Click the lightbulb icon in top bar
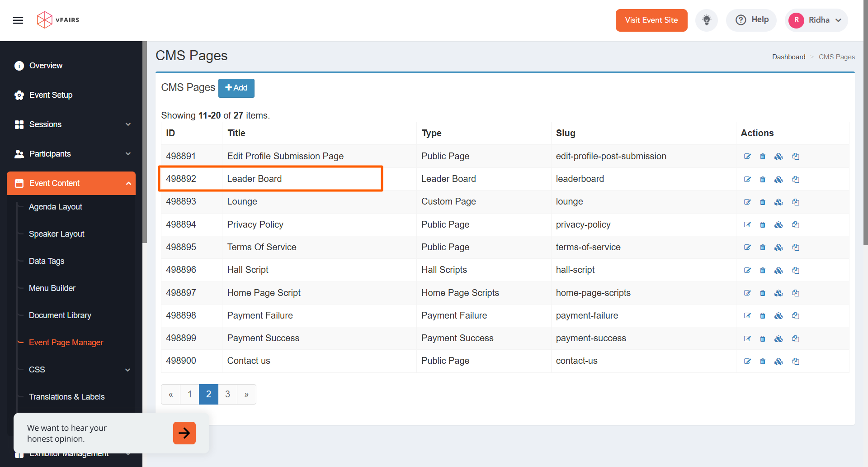868x467 pixels. [x=707, y=20]
